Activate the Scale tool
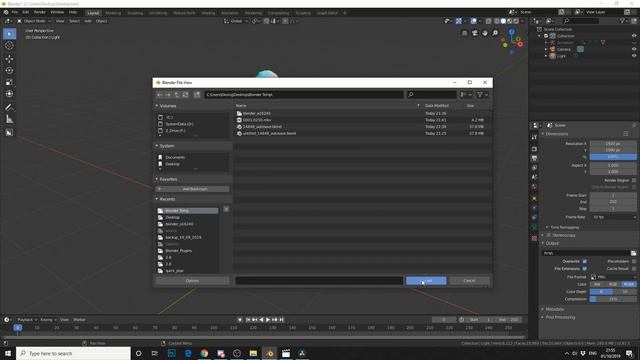 (x=9, y=82)
